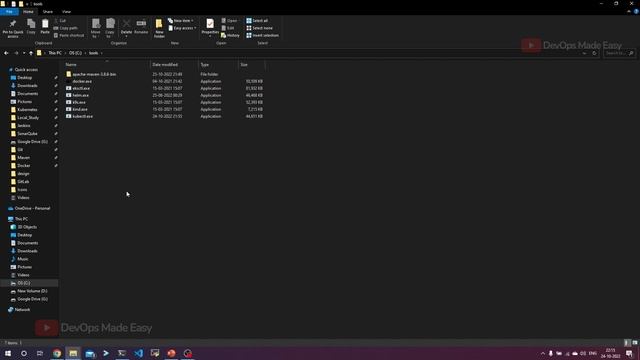The width and height of the screenshot is (640, 360).
Task: Click the Delete icon in Organize group
Action: click(127, 23)
